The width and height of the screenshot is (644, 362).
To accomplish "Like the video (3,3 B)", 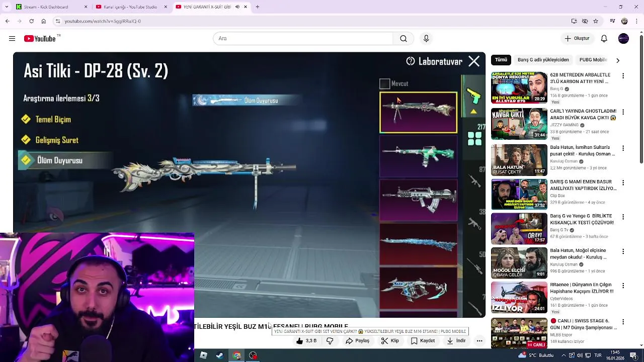I will pos(306,341).
